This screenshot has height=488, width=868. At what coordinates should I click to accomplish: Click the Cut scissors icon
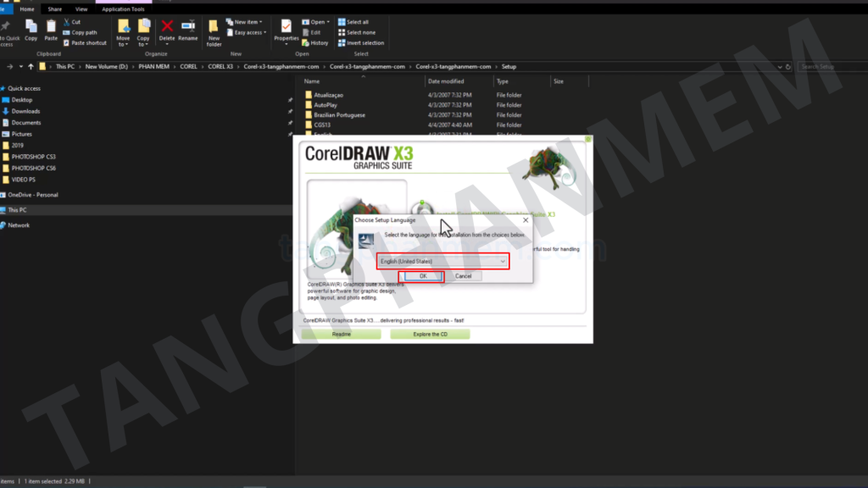pyautogui.click(x=66, y=22)
